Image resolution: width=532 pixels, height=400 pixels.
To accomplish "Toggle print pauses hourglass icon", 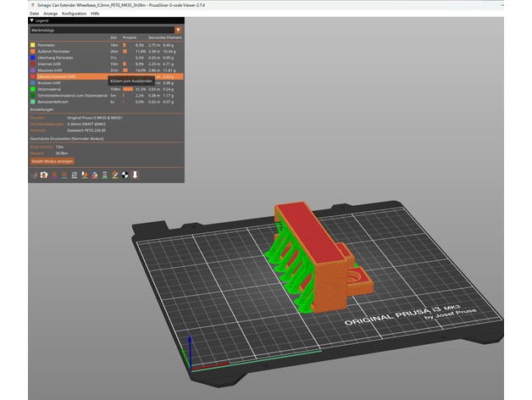I will click(105, 175).
